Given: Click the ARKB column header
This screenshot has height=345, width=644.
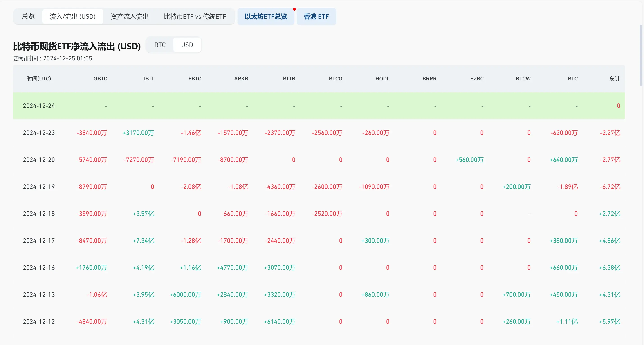Looking at the screenshot, I should click(241, 79).
